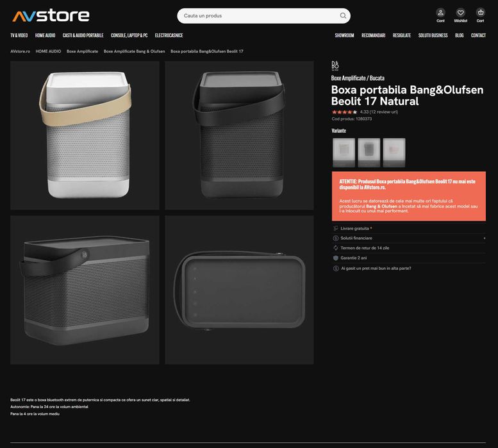Open the RESIGILATE link
The width and height of the screenshot is (498, 448).
(x=402, y=35)
